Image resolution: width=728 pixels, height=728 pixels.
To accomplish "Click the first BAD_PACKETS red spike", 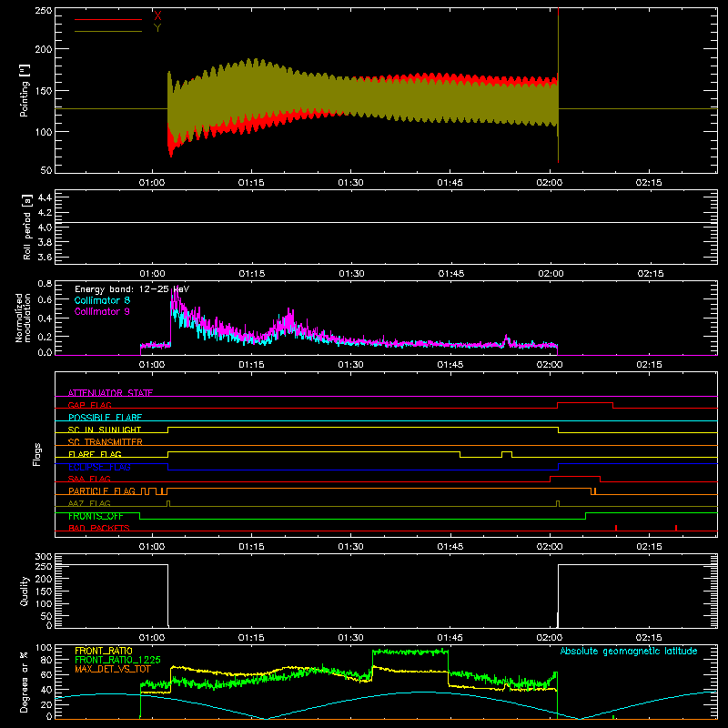I will click(616, 528).
